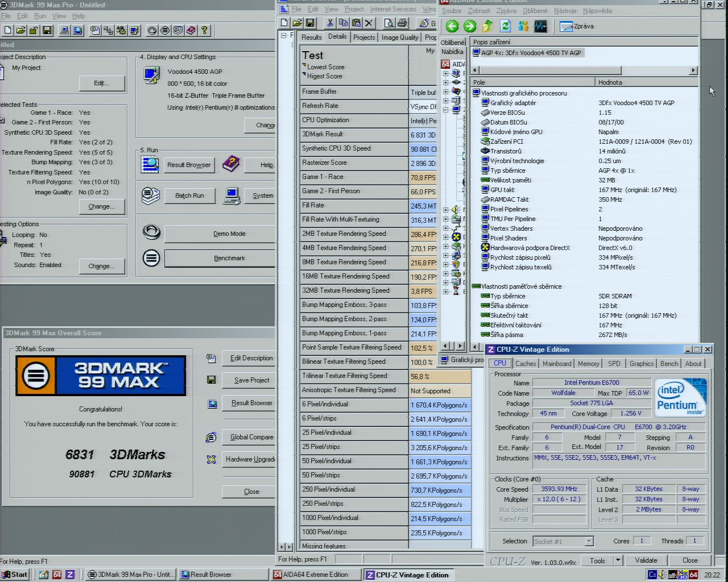Screen dimensions: 728x582
Task: Open the SPD tab in CPU-Z
Action: point(614,364)
